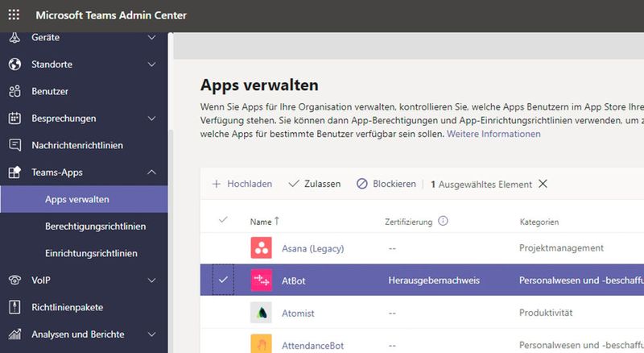
Task: Click the Richtlinienpakete package icon
Action: 14,307
